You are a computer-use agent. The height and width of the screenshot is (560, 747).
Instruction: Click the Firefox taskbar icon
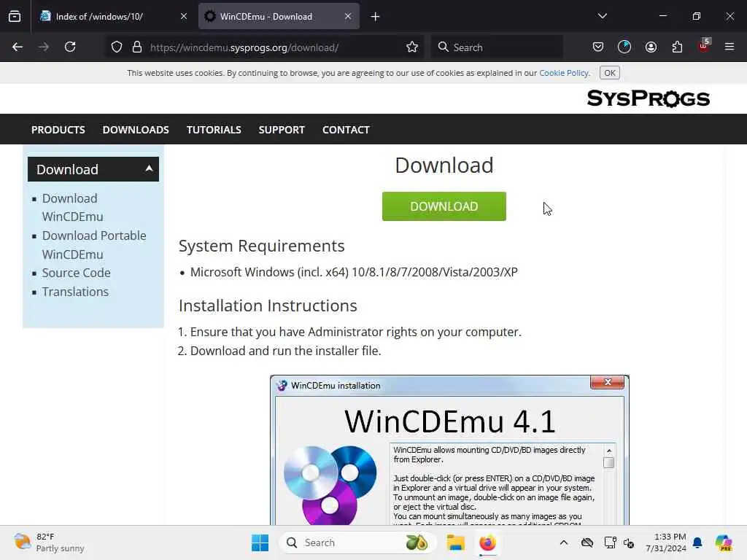[487, 542]
